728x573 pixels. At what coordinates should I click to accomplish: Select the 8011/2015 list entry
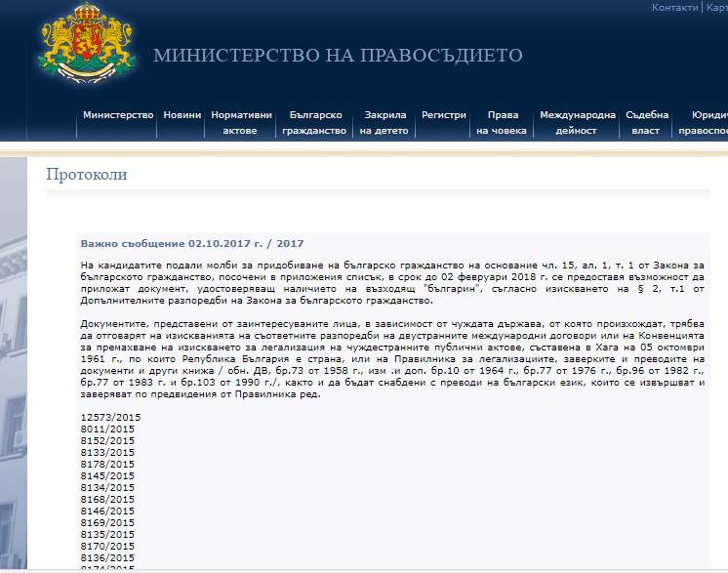point(107,429)
